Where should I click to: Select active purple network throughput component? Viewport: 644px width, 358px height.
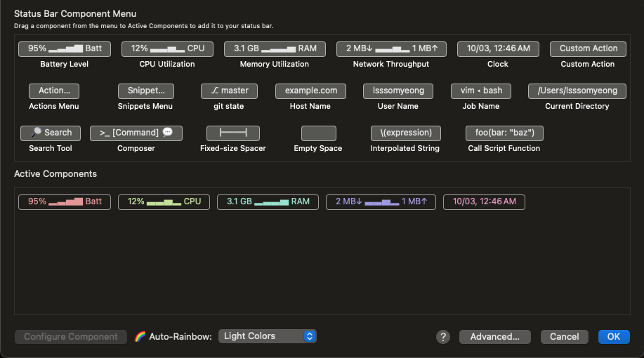[x=381, y=202]
